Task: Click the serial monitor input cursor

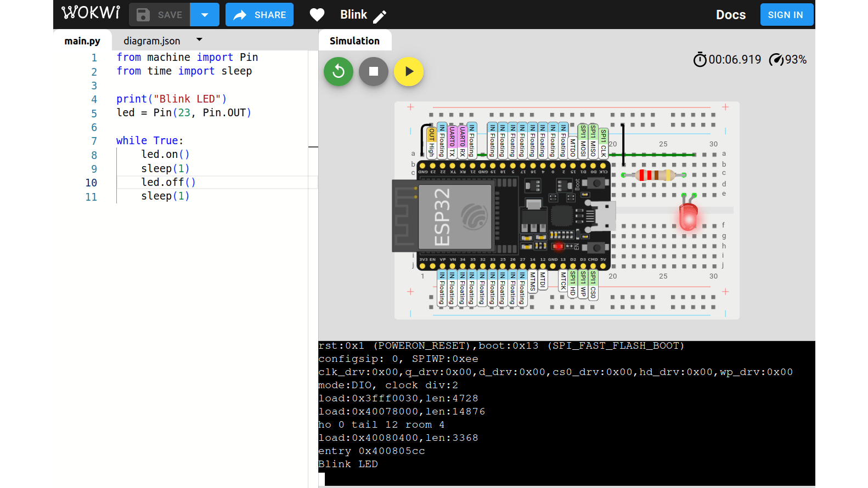Action: 322,478
